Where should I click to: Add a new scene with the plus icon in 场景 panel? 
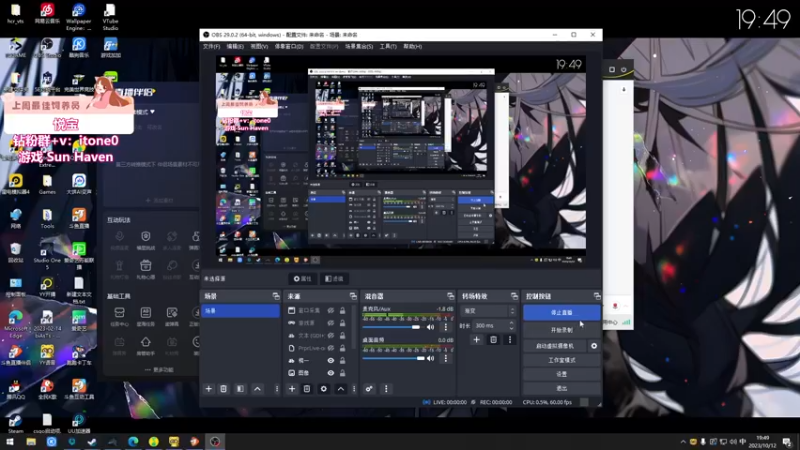coord(208,389)
